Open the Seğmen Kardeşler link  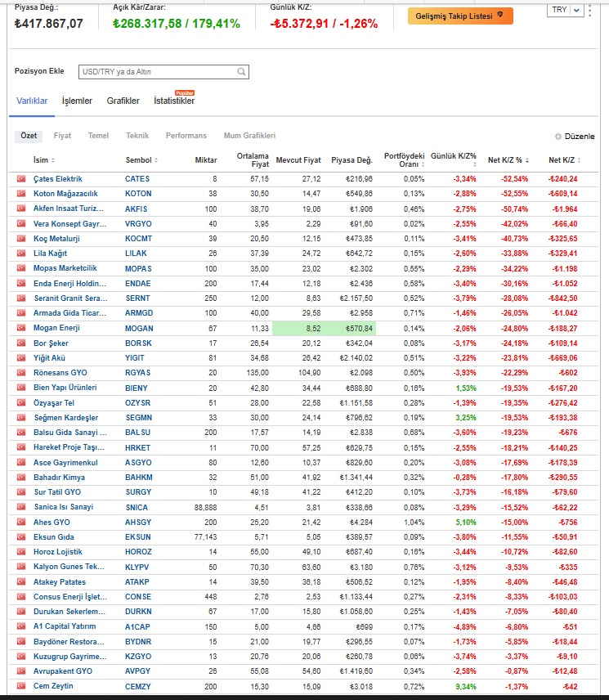pos(66,417)
